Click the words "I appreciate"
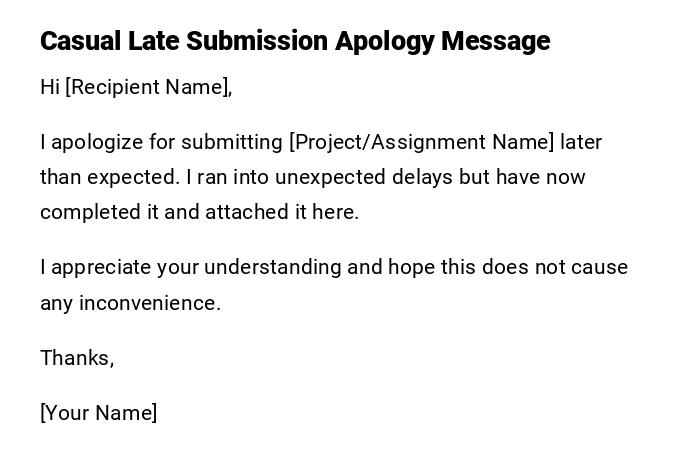This screenshot has height=475, width=700. pos(92,267)
